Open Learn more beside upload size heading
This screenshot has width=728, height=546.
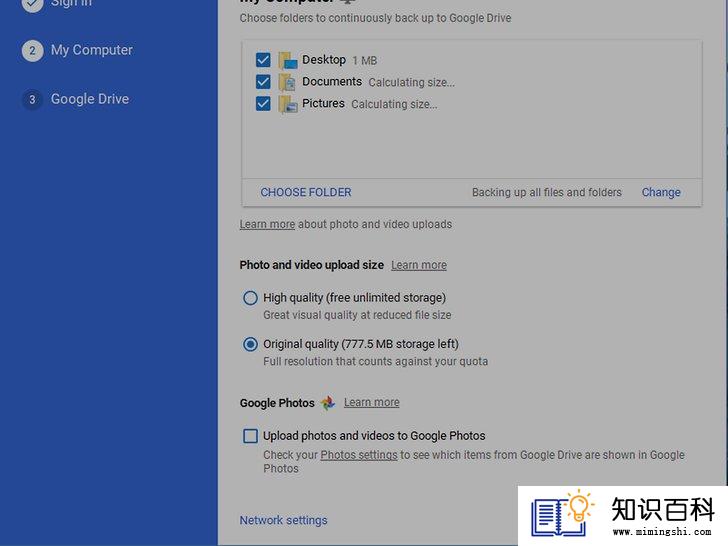pos(419,265)
